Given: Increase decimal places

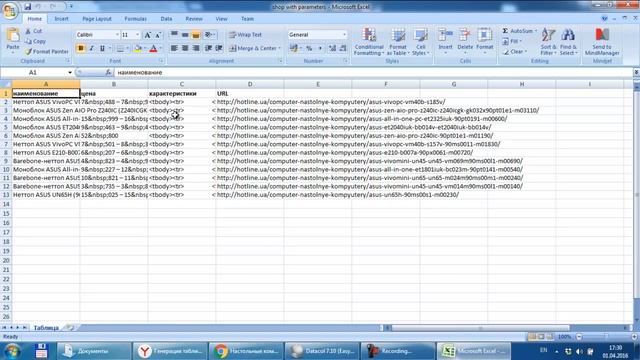Looking at the screenshot, I should (332, 49).
